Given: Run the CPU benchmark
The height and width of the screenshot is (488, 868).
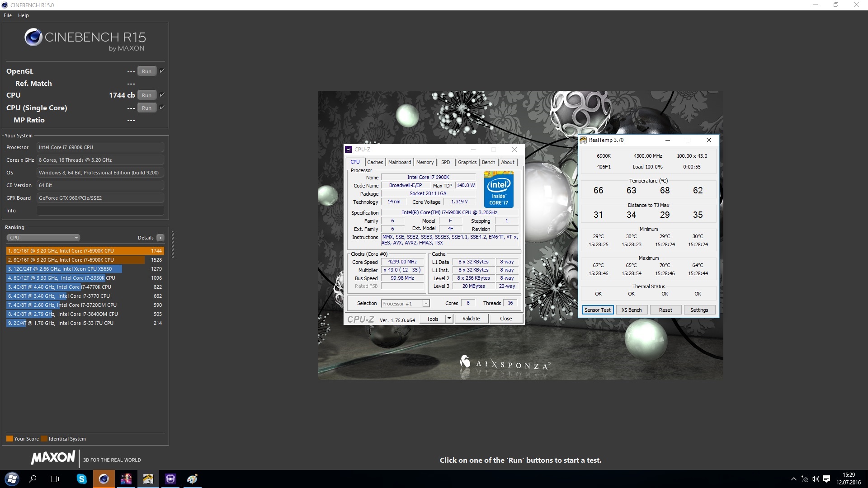Looking at the screenshot, I should tap(146, 95).
